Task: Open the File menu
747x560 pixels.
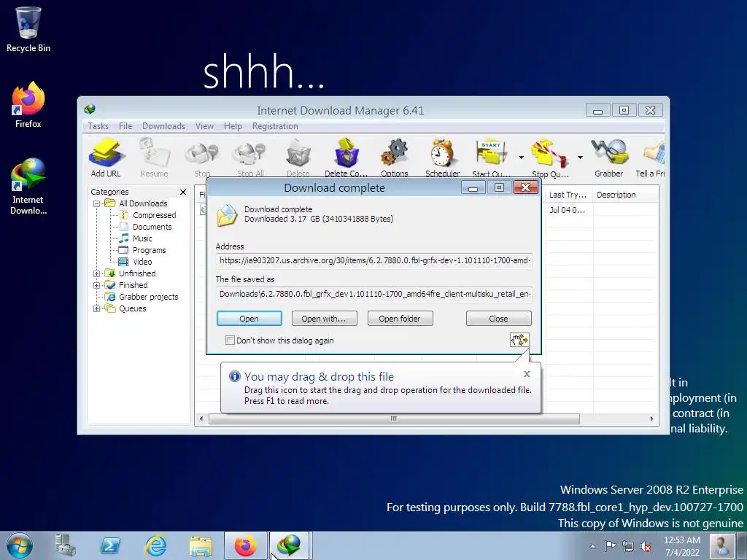Action: coord(125,126)
